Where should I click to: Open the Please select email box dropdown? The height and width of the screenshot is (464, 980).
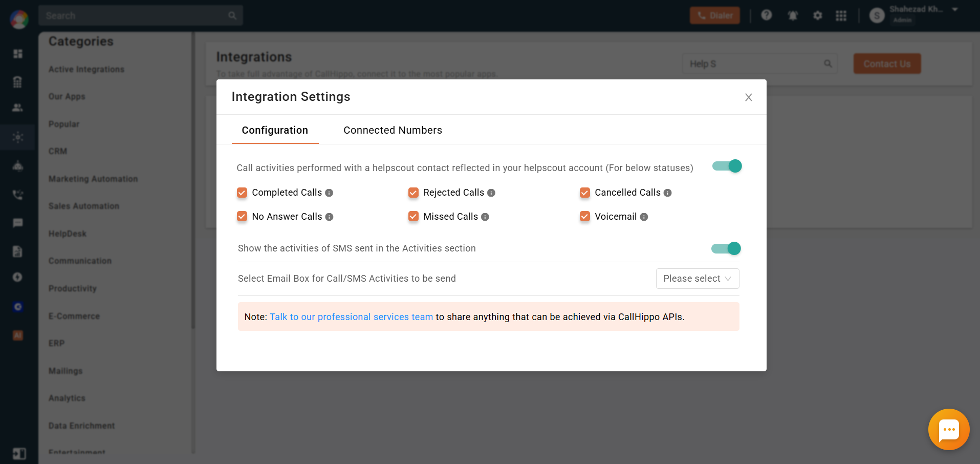coord(698,279)
